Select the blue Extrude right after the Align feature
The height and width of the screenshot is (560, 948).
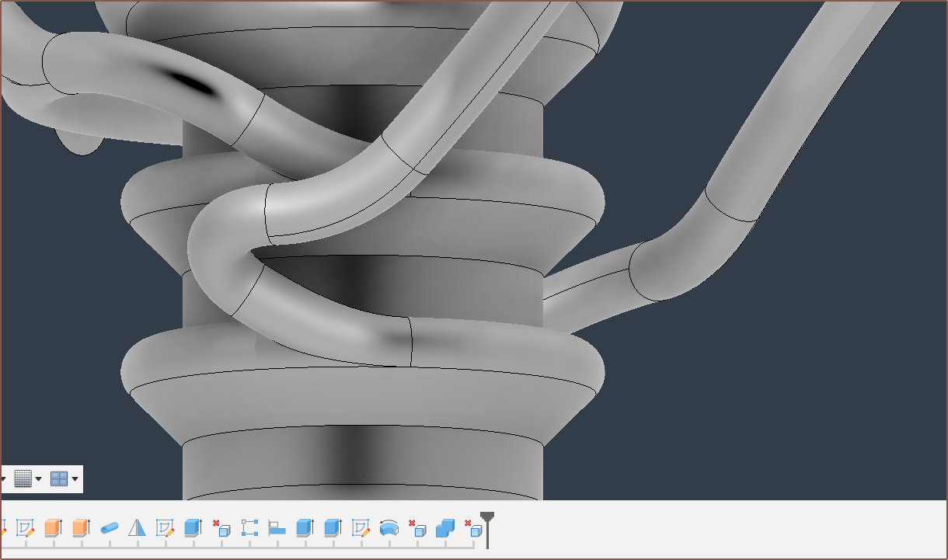(x=305, y=529)
